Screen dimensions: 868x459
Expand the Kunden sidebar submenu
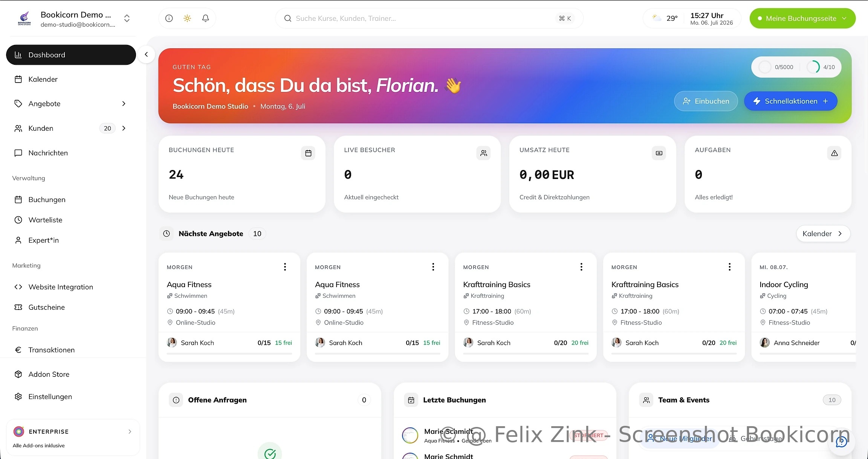tap(124, 128)
